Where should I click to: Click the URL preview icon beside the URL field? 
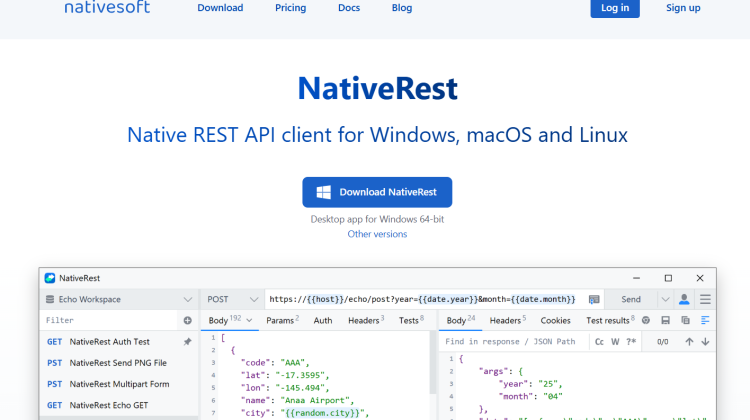coord(594,299)
